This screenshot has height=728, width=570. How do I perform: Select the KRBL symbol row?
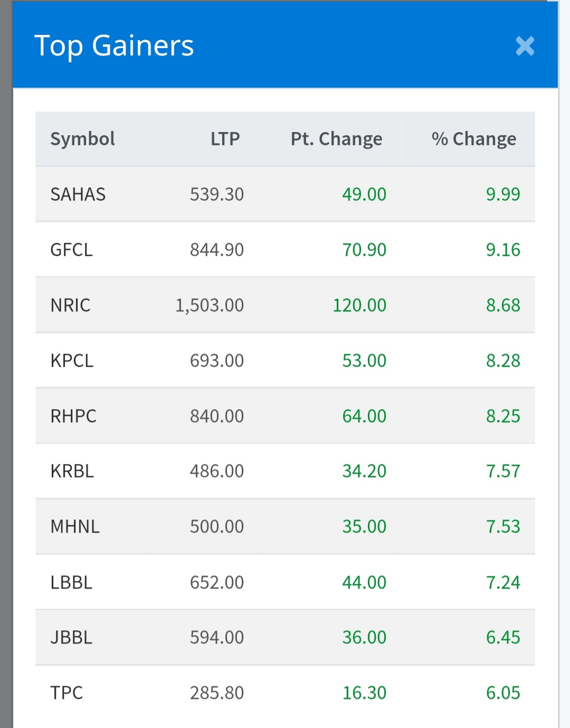pos(72,471)
